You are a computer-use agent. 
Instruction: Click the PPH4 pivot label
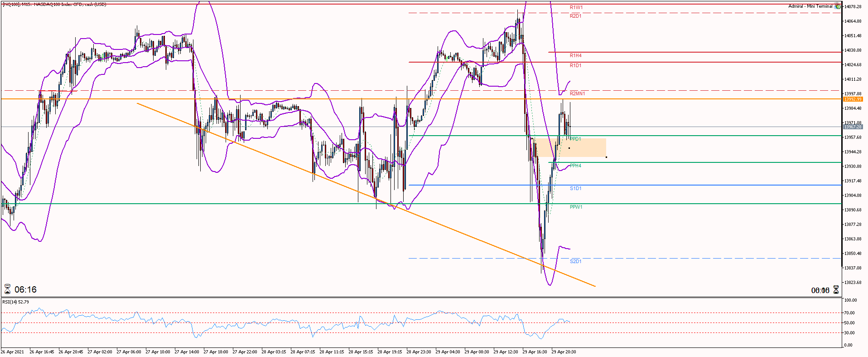coord(575,166)
